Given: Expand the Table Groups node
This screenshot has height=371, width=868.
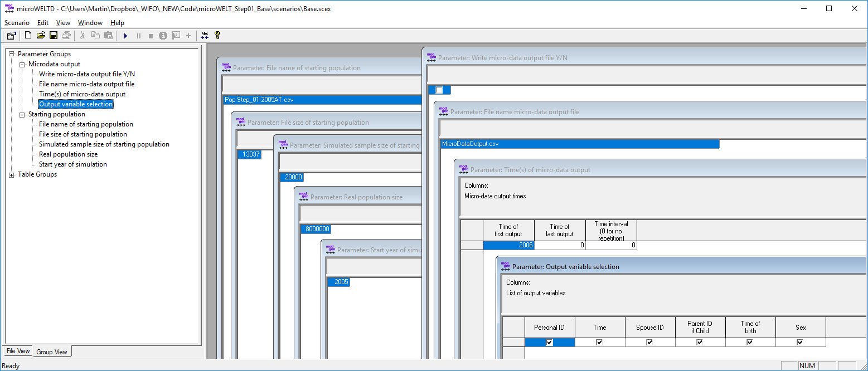Looking at the screenshot, I should click(x=12, y=174).
